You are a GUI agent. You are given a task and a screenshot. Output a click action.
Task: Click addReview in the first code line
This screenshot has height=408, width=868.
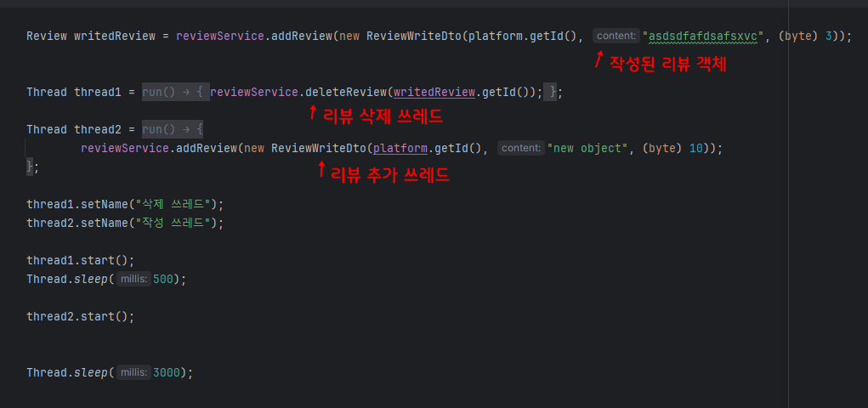303,37
